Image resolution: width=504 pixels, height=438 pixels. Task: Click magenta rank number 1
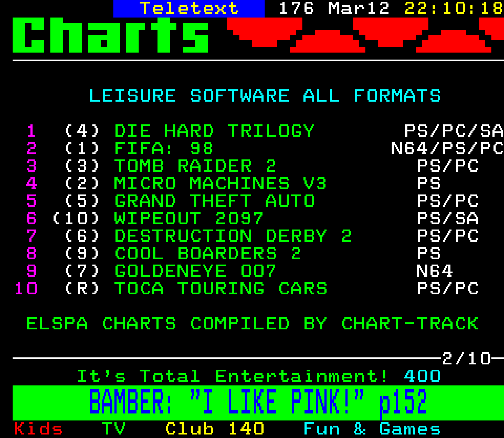tap(31, 131)
